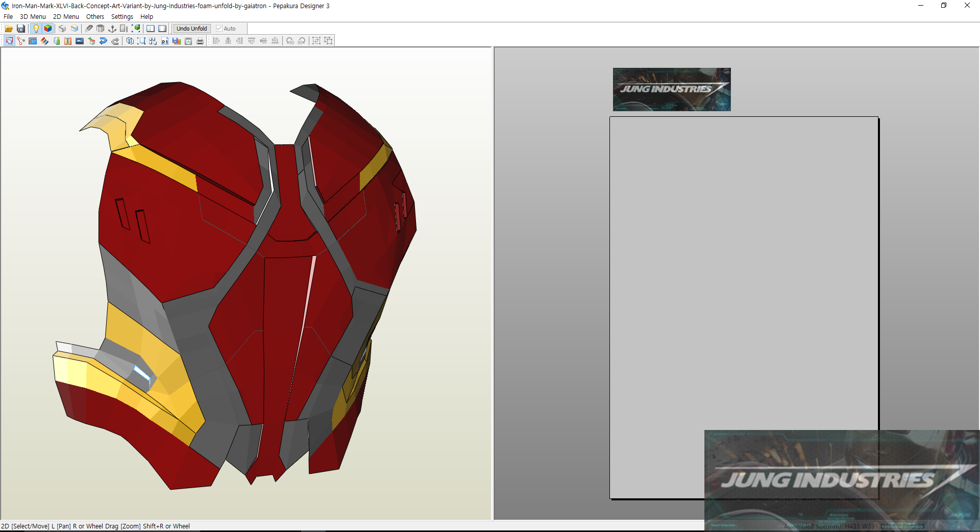Click the floppy with color bars icon

click(x=177, y=41)
